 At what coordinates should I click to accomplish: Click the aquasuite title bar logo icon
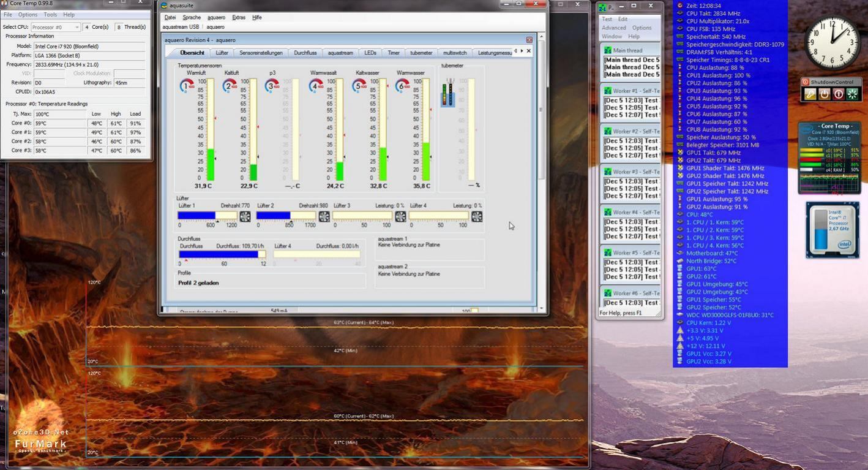coord(164,6)
